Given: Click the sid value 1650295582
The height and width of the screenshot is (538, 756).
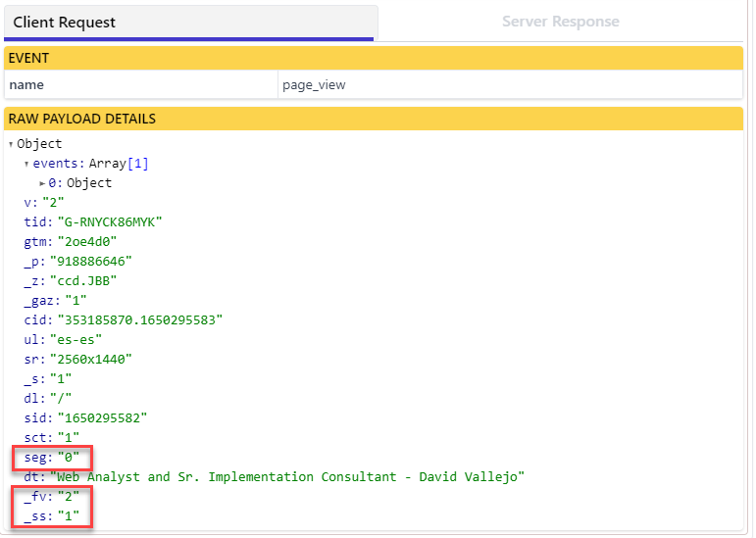Looking at the screenshot, I should (x=102, y=418).
